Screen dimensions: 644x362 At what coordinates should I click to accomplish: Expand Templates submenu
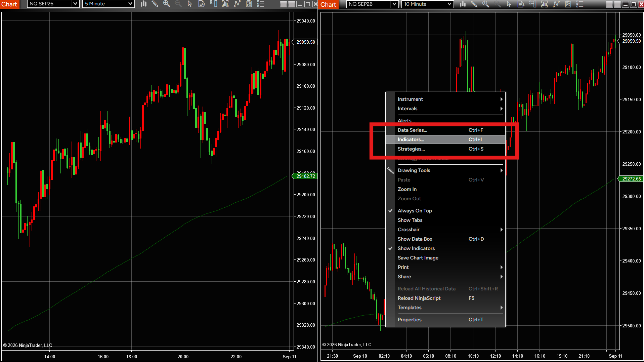coord(445,308)
